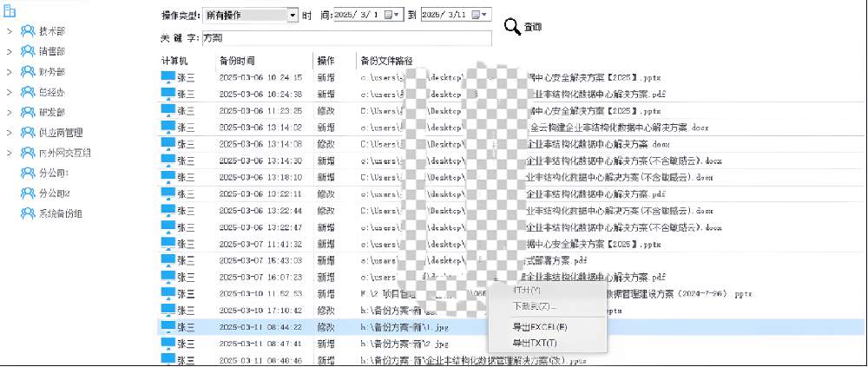The image size is (868, 367).
Task: Select 下载到(Z)... in context menu
Action: (x=534, y=306)
